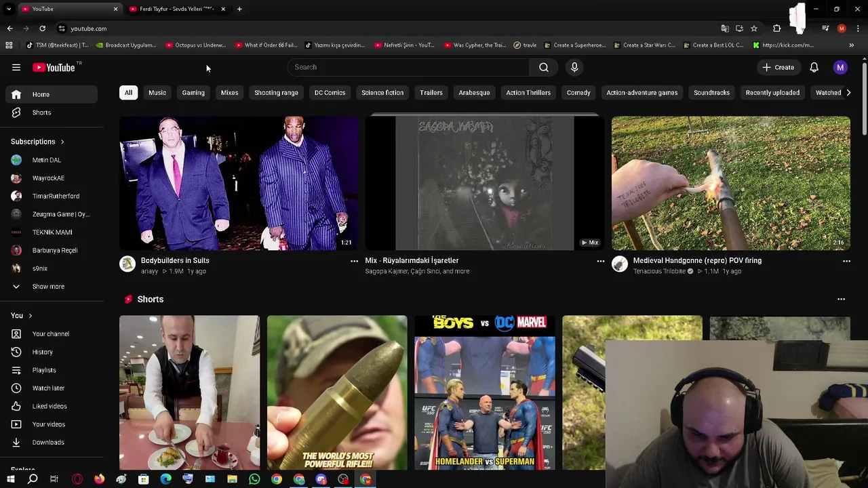Screen dimensions: 868x488
Task: Open the notifications bell
Action: point(814,67)
